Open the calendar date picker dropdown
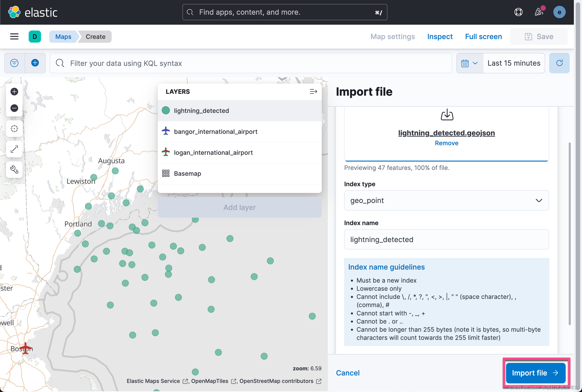Screen dimensions: 582x392 [470, 63]
